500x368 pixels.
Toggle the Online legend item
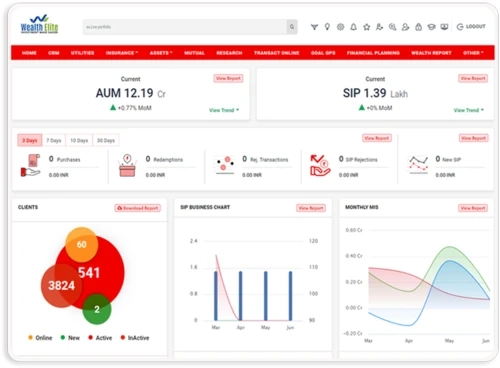coord(40,338)
